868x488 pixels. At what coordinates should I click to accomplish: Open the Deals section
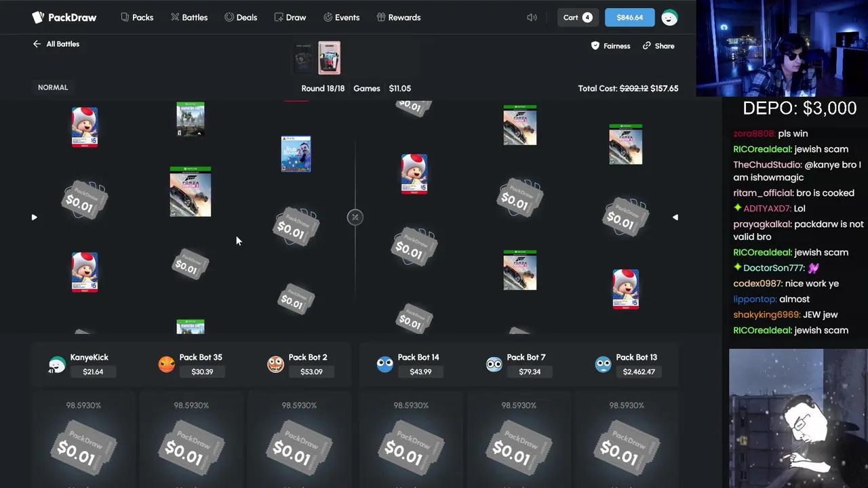point(241,18)
